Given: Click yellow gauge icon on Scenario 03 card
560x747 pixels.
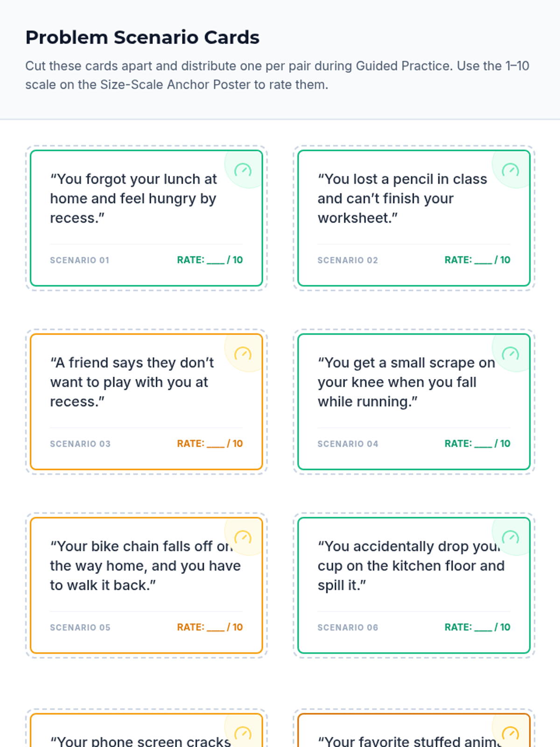Looking at the screenshot, I should tap(243, 354).
